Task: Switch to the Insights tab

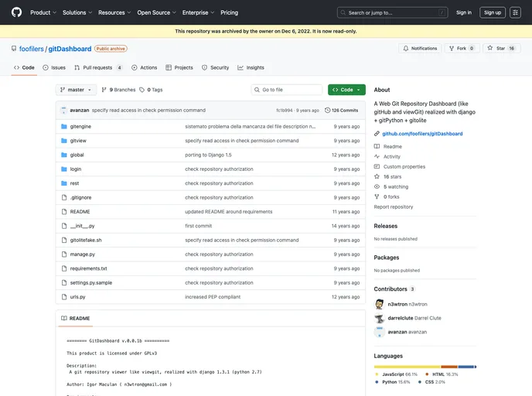Action: (x=251, y=68)
